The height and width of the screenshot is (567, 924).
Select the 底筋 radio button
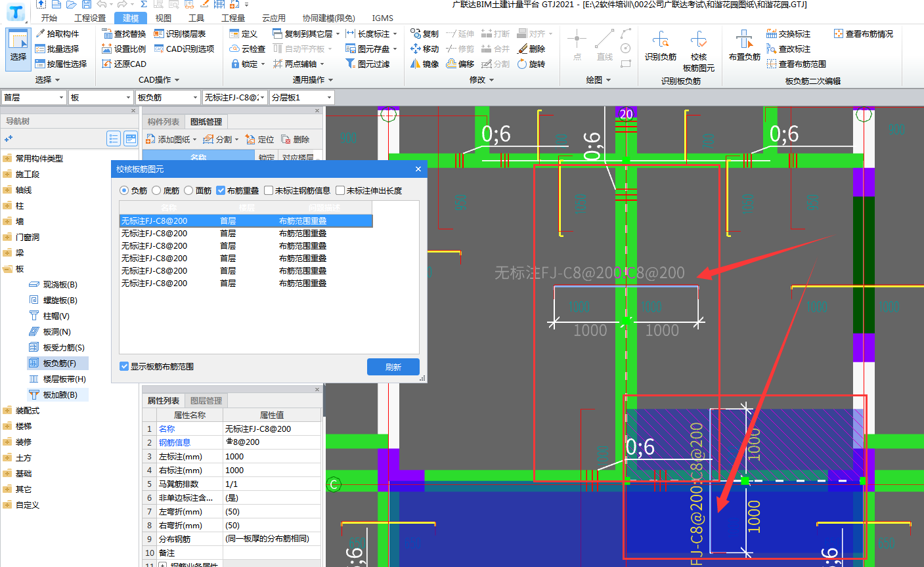[156, 190]
